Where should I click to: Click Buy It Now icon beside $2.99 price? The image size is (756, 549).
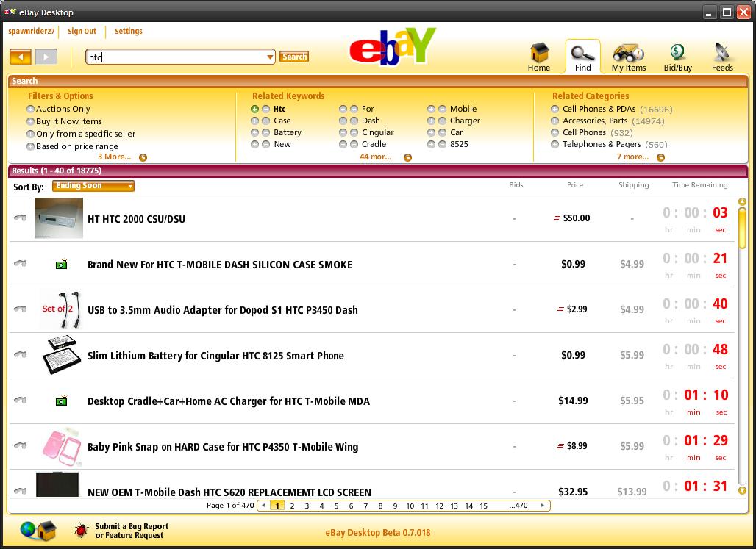pos(560,309)
